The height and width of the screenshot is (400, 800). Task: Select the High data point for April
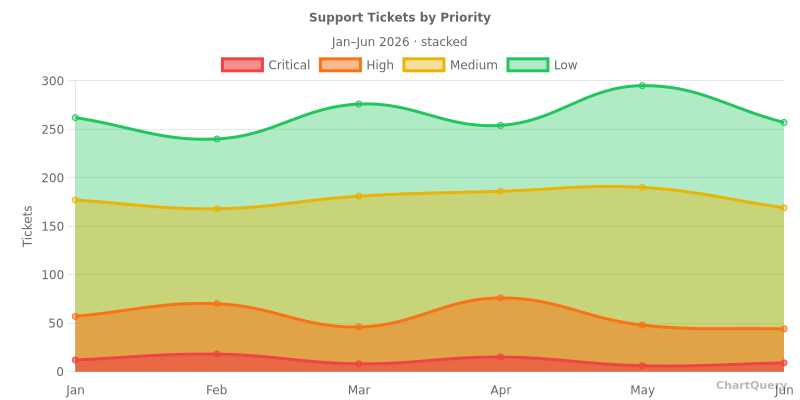(501, 298)
